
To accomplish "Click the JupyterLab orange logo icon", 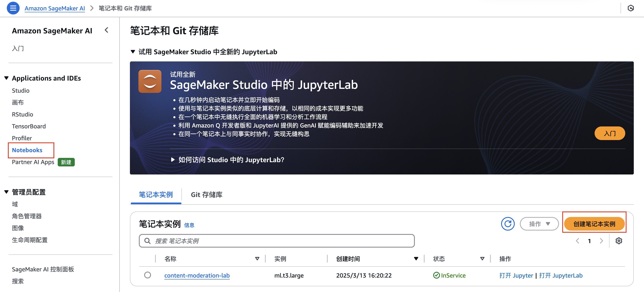I will [150, 81].
